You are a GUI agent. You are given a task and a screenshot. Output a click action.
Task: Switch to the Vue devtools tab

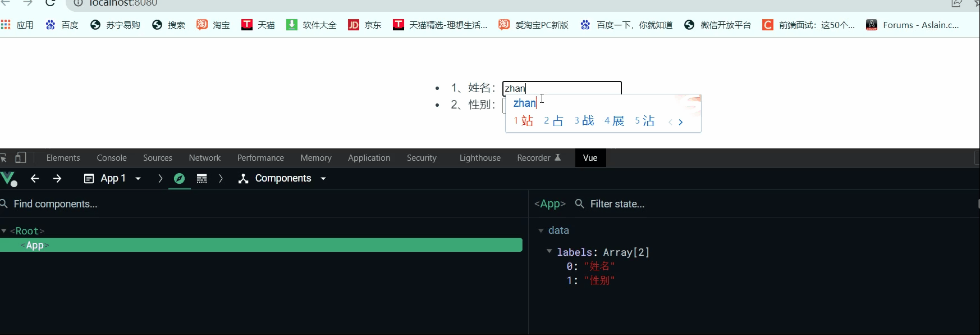590,158
